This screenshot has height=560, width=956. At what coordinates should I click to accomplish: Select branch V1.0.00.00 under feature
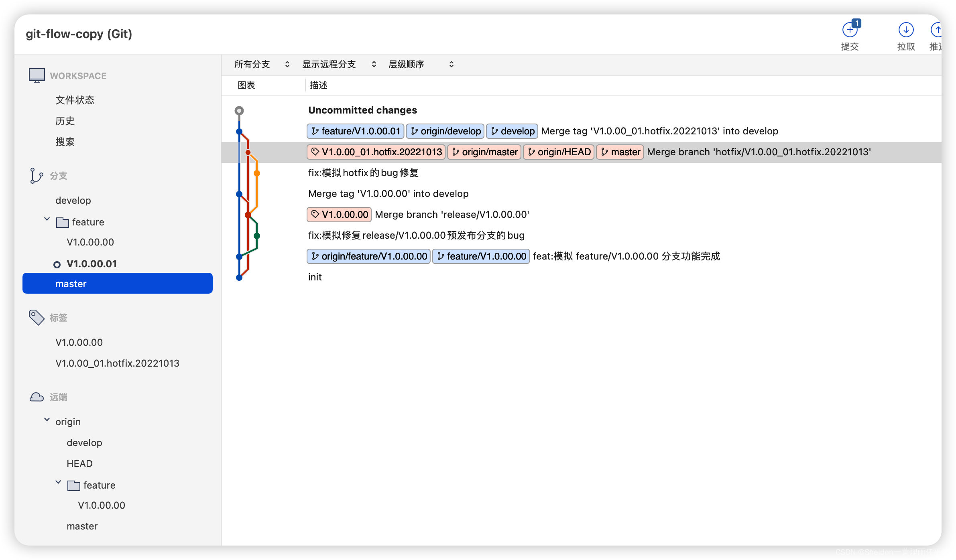click(90, 242)
